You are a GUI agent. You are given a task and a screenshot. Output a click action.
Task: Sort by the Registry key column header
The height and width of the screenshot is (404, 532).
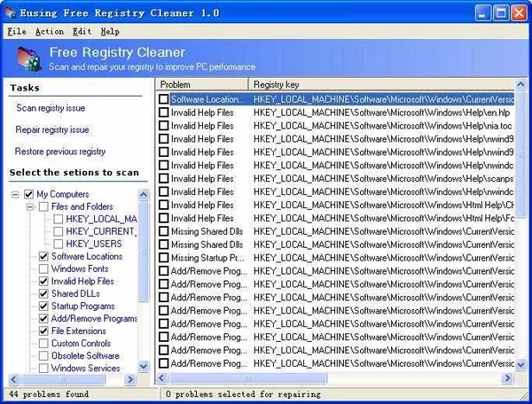point(381,84)
